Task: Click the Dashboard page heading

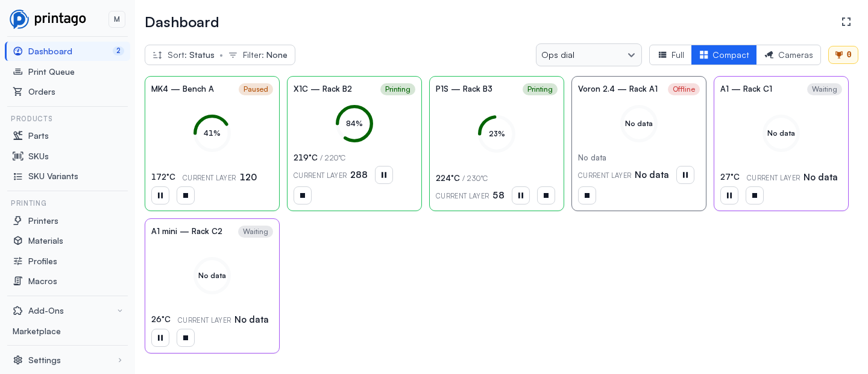Action: pyautogui.click(x=182, y=22)
